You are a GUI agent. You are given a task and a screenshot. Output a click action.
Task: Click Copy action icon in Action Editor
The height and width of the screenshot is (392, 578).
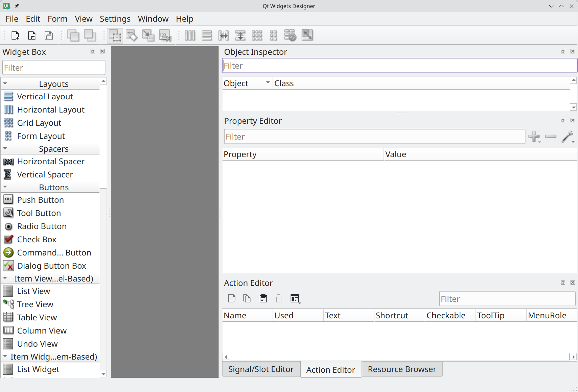pos(247,298)
